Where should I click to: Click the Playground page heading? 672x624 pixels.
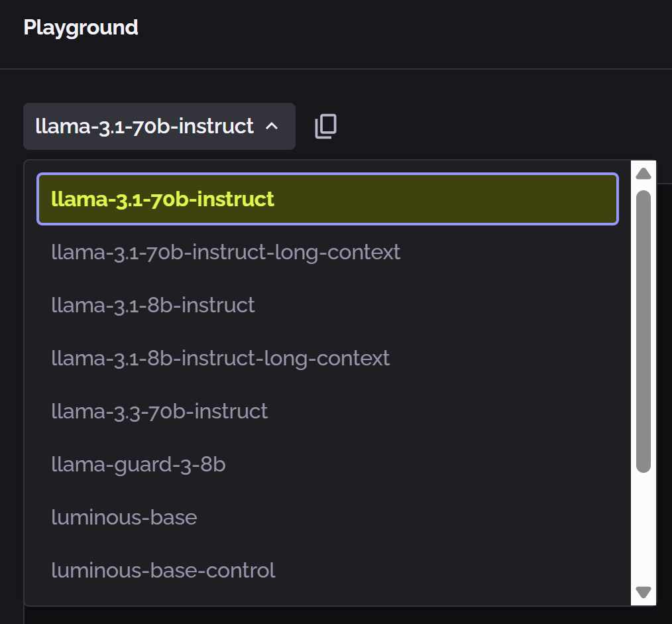click(81, 27)
